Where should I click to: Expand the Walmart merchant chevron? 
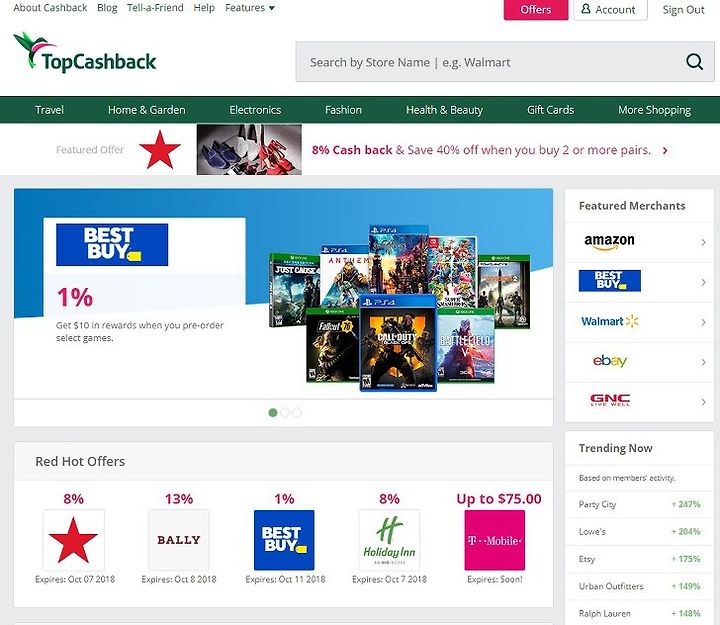point(703,322)
